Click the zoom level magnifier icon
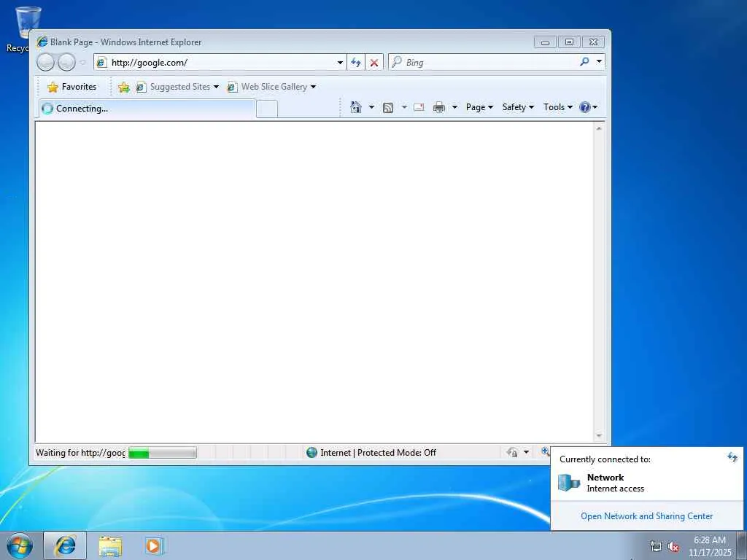747x560 pixels. [x=545, y=451]
